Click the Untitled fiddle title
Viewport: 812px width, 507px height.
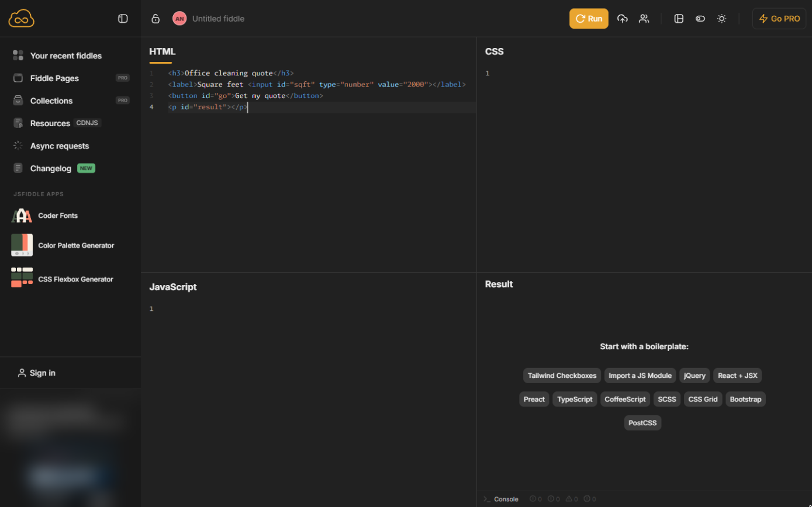[x=218, y=19]
